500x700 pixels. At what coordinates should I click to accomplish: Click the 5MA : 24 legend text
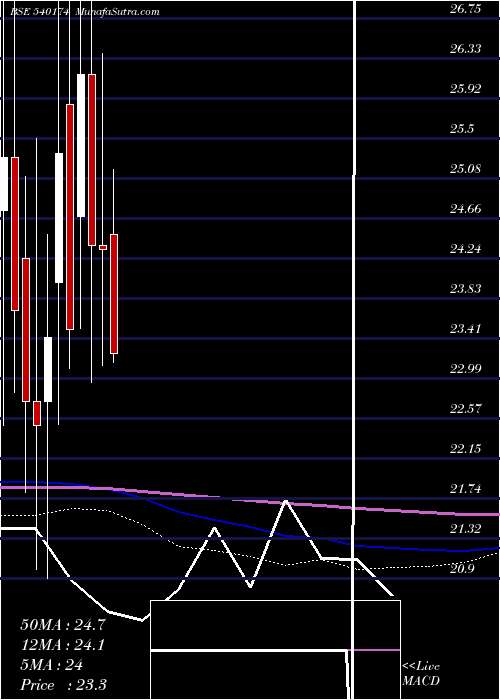tap(51, 665)
